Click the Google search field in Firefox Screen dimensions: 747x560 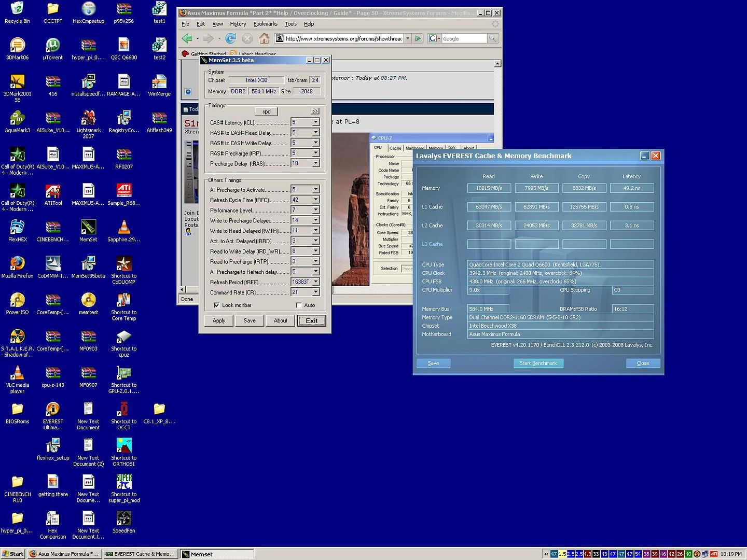[464, 38]
